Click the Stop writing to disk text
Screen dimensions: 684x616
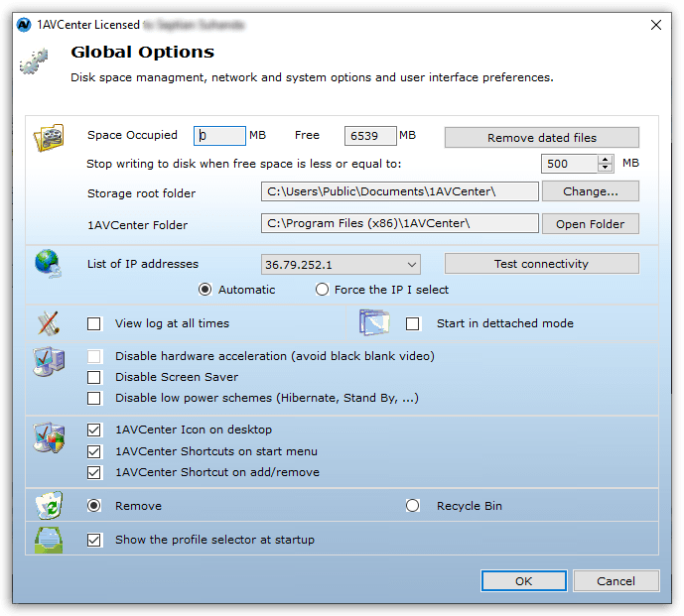(244, 164)
